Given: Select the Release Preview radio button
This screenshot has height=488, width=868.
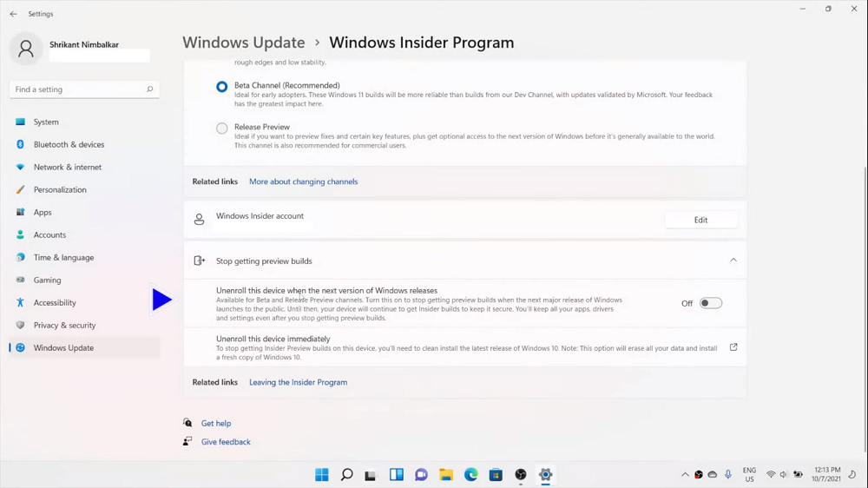Looking at the screenshot, I should coord(222,128).
